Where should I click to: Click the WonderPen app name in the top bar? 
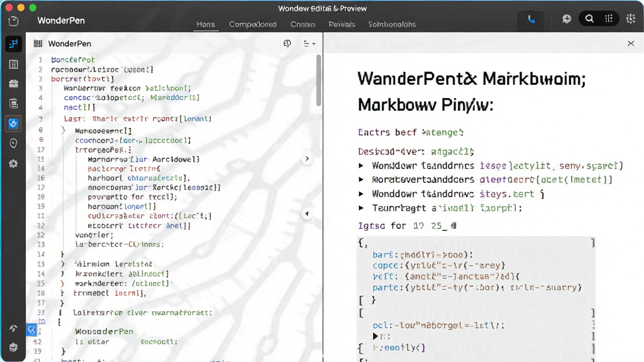[x=61, y=21]
